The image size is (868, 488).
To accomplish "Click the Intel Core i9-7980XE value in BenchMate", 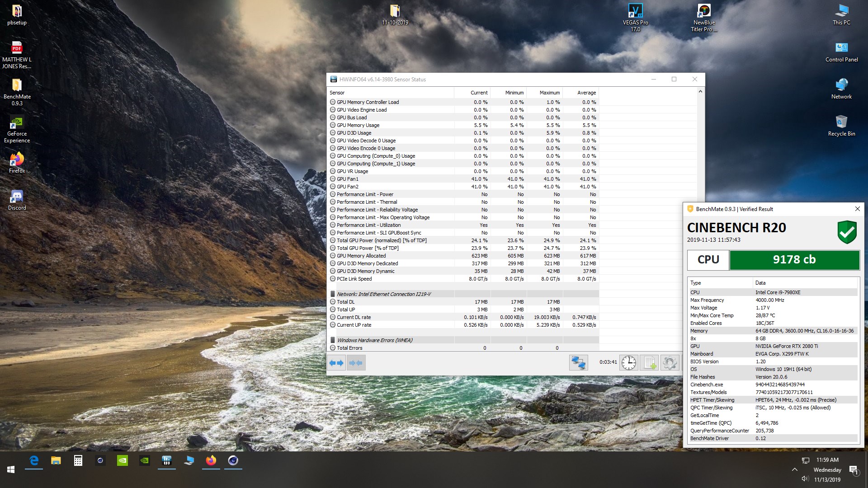I will pyautogui.click(x=778, y=292).
